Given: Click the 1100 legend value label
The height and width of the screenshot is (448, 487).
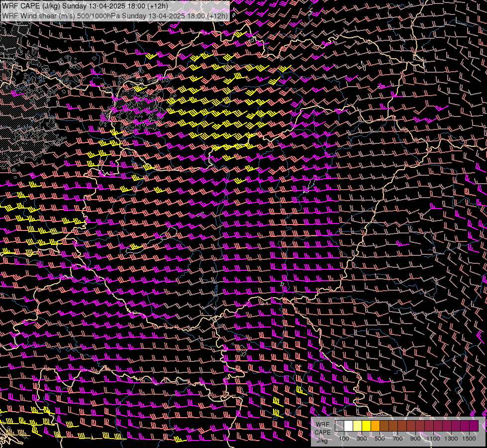Looking at the screenshot, I should click(433, 439).
